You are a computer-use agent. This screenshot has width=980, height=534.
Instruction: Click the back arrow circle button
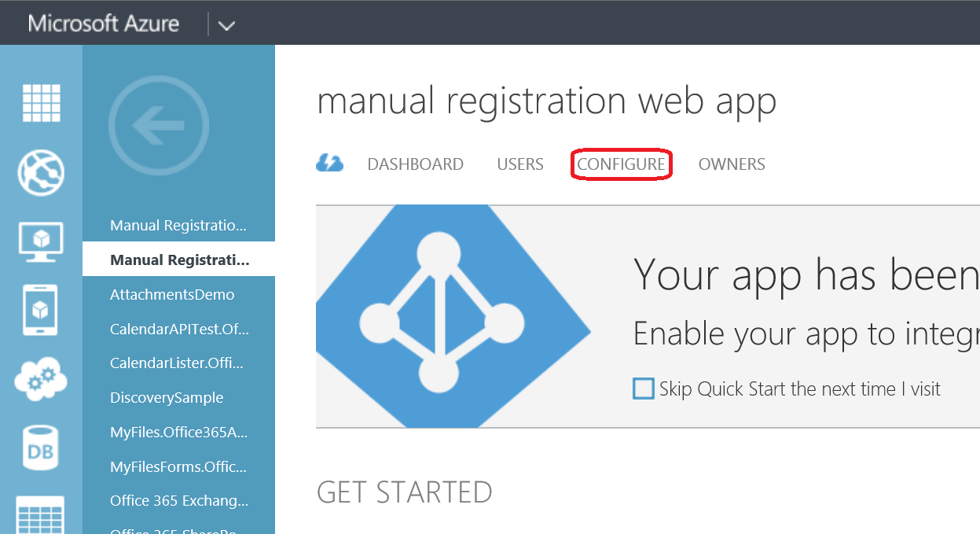[159, 126]
